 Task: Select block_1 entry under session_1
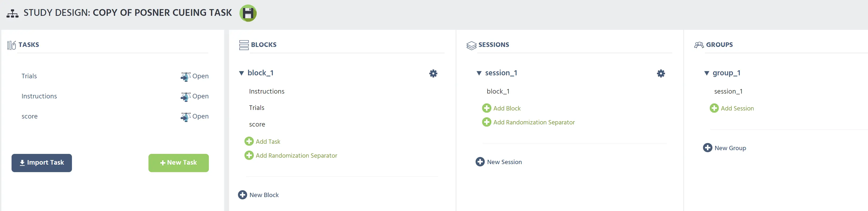point(498,91)
